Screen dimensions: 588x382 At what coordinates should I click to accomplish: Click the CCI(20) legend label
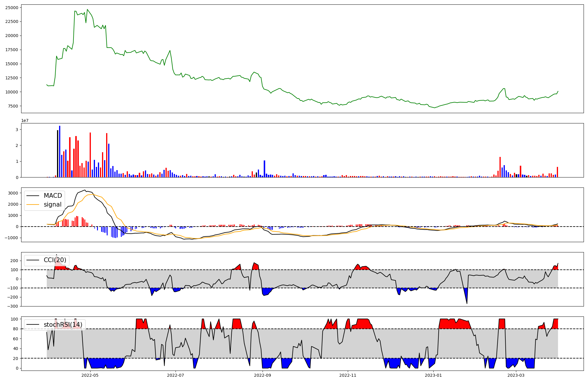point(55,260)
